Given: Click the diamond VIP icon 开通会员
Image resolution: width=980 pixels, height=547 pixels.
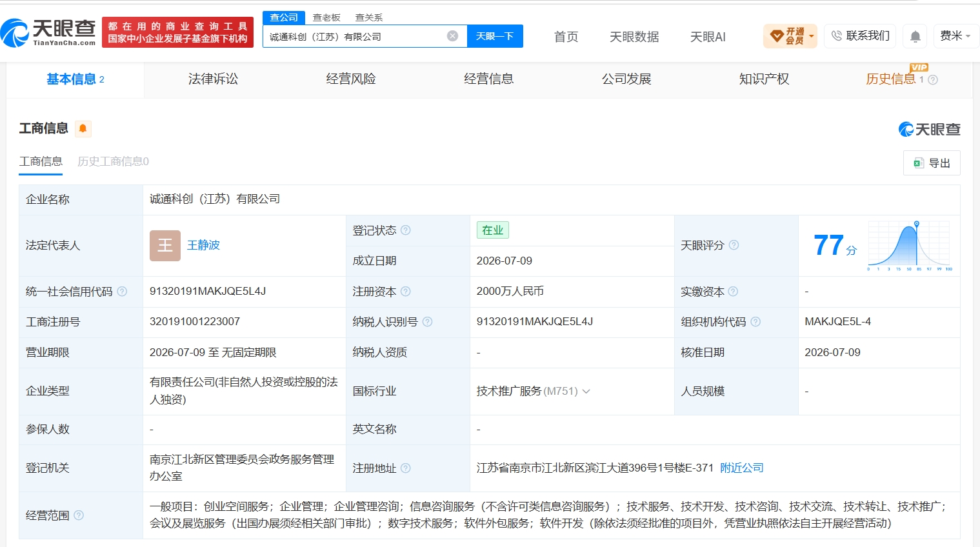Looking at the screenshot, I should click(x=777, y=36).
